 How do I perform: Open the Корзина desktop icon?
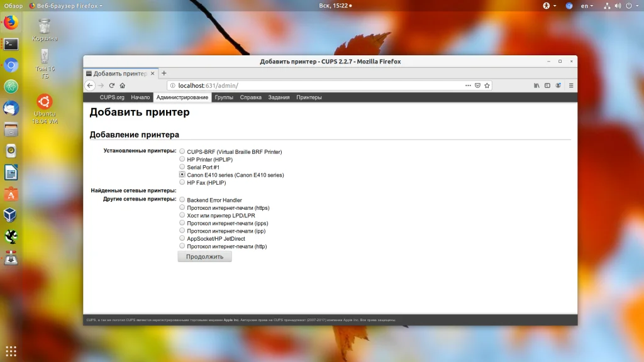click(x=45, y=30)
